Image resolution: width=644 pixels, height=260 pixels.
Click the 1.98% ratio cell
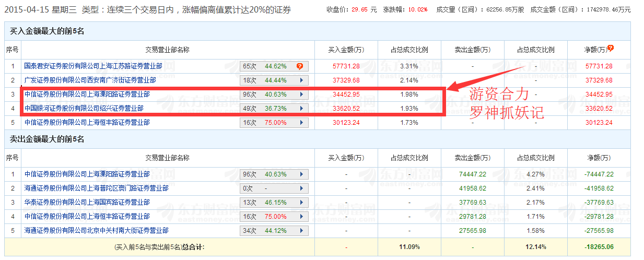click(409, 94)
